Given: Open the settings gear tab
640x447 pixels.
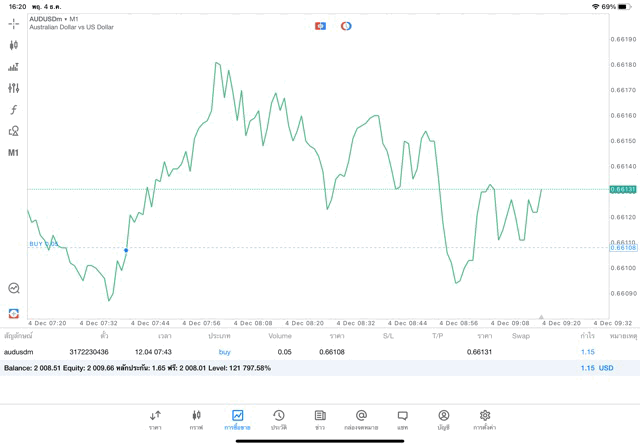Looking at the screenshot, I should pyautogui.click(x=485, y=420).
